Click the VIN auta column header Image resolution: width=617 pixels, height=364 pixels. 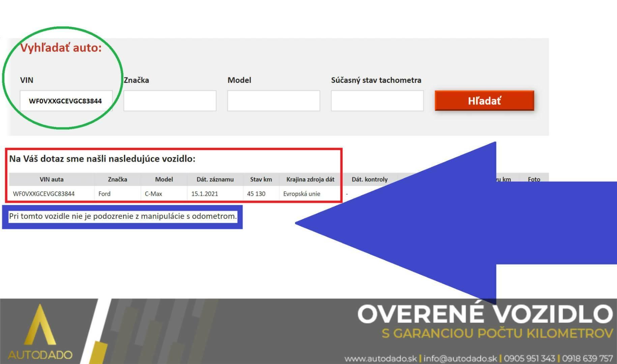coord(52,179)
